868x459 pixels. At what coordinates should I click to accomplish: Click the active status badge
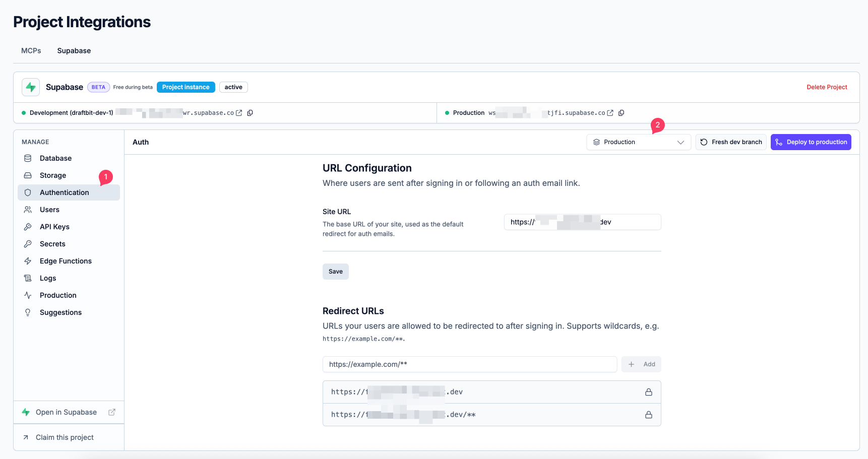click(233, 87)
